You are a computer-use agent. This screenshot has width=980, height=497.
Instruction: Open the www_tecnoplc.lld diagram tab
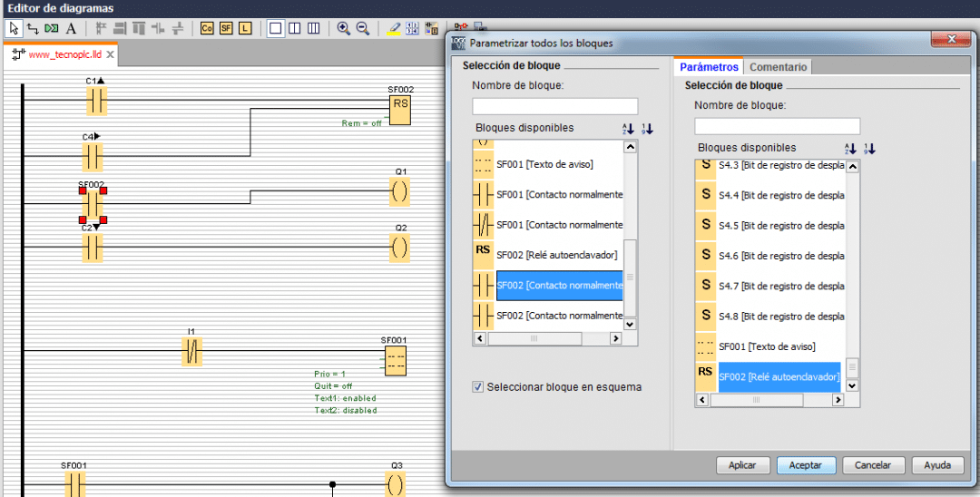click(x=64, y=54)
